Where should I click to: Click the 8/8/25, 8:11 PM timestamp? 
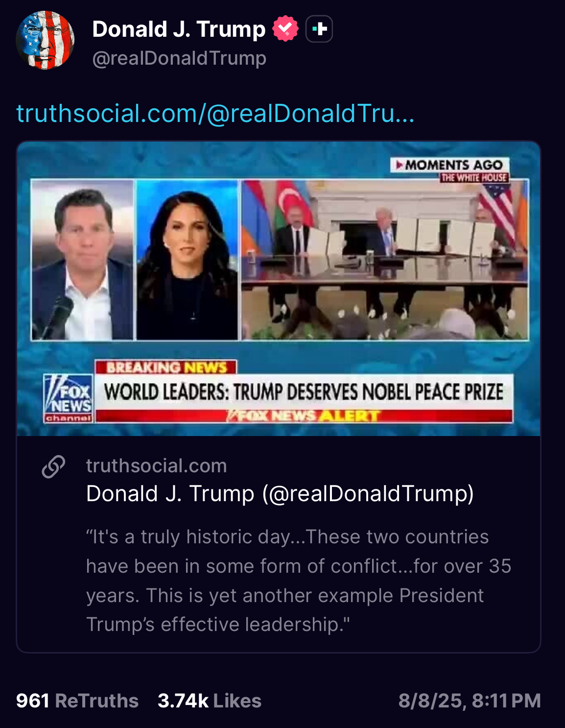(x=470, y=701)
